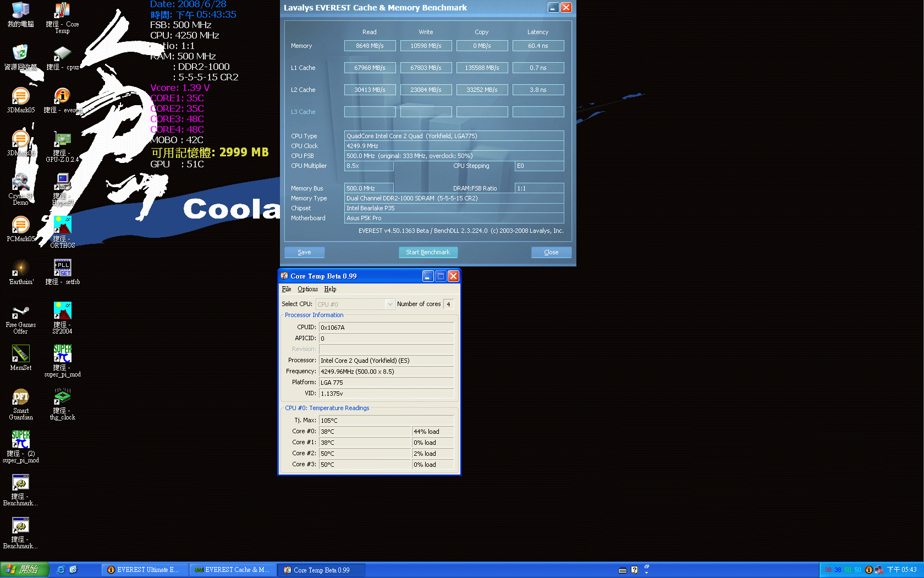Click the Tj. Max 105°C value
The image size is (924, 578).
[386, 421]
